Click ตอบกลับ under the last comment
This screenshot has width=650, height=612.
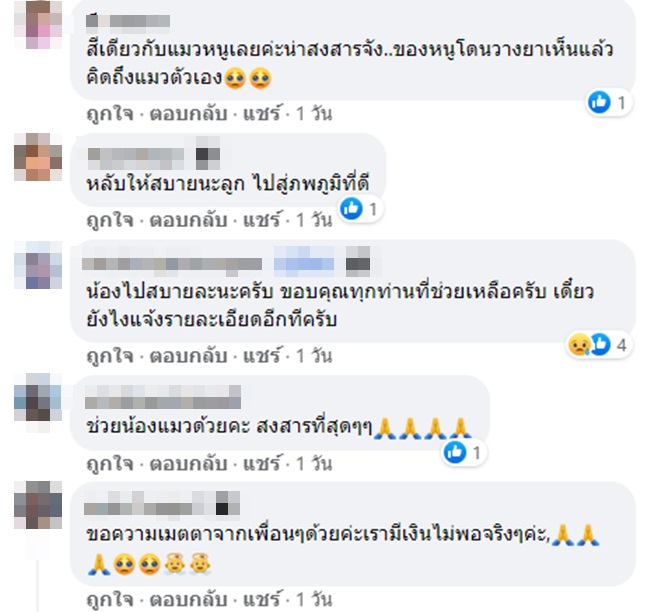pos(188,600)
